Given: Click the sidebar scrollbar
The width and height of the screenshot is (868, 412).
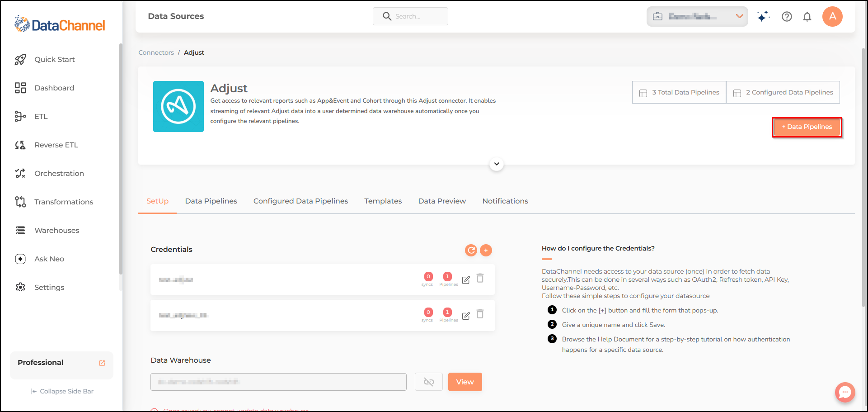Looking at the screenshot, I should click(x=121, y=158).
